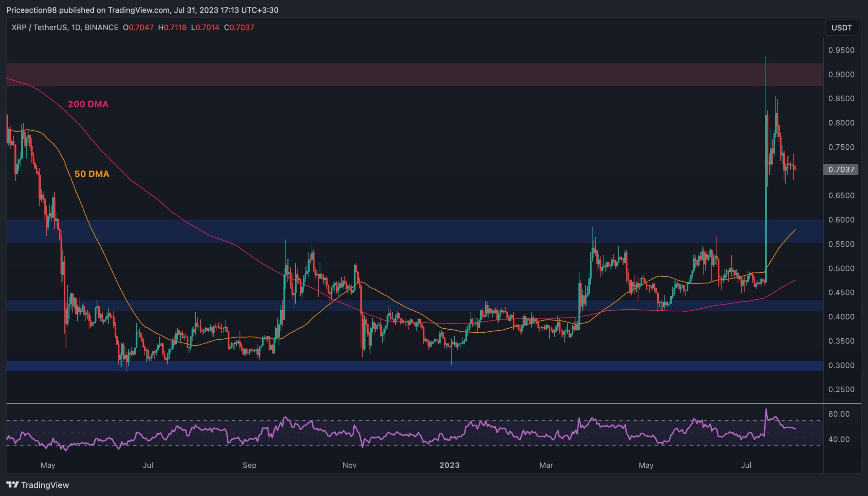This screenshot has width=868, height=496.
Task: Click the TradingView wordmark at bottom
Action: pyautogui.click(x=45, y=485)
